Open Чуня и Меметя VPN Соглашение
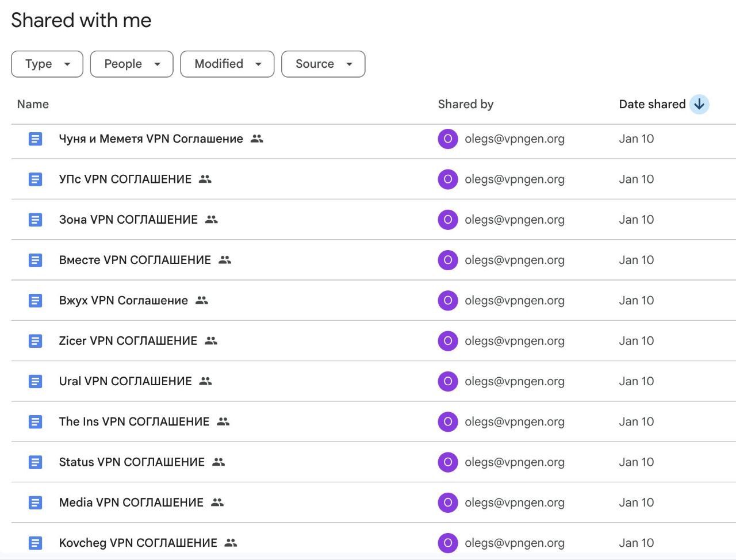This screenshot has width=736, height=560. pyautogui.click(x=151, y=139)
